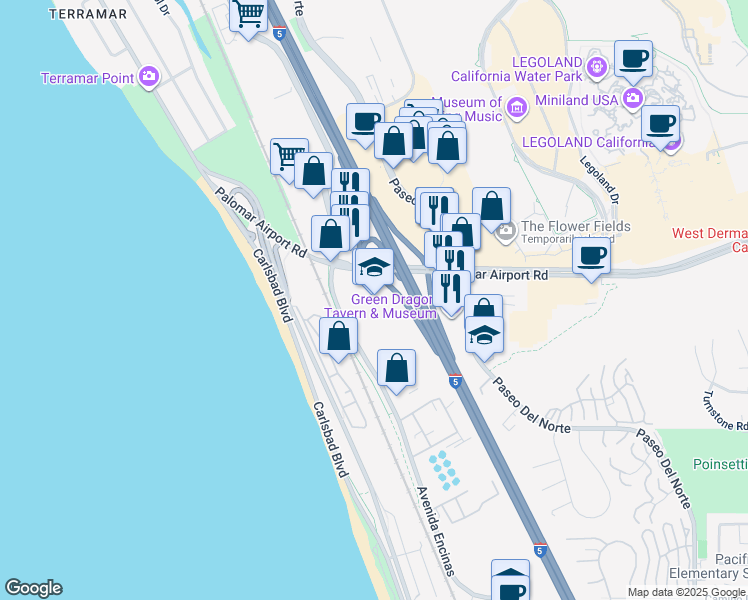
Task: Open the Miniland USA camera pin
Action: pos(633,99)
